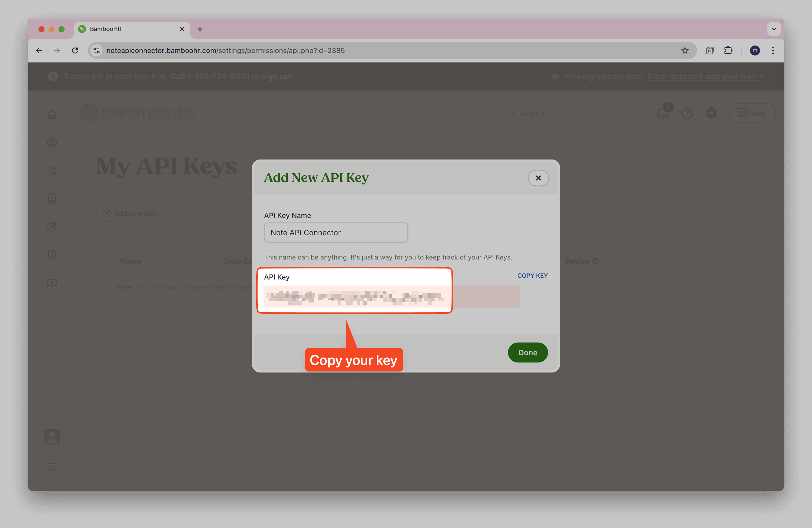The height and width of the screenshot is (528, 812).
Task: Select the BambooHR browser tab
Action: pyautogui.click(x=131, y=29)
